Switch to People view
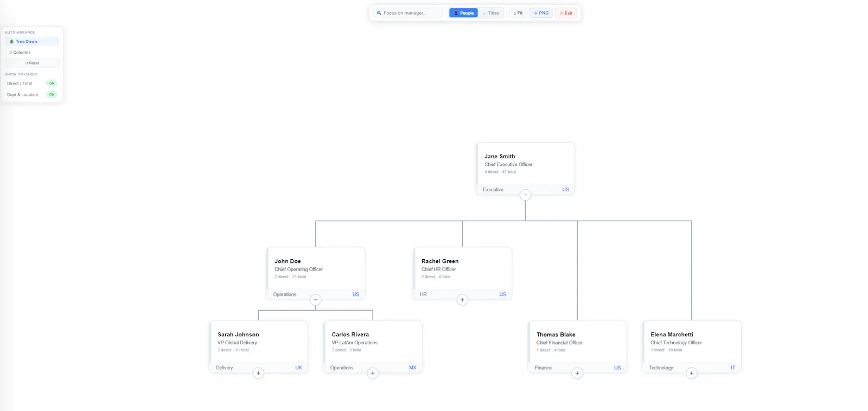Viewport: 868px width, 411px height. [463, 13]
